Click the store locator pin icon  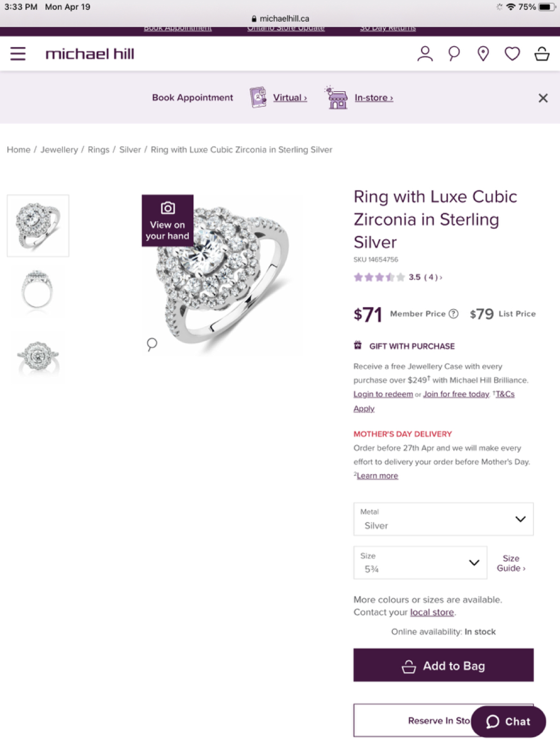click(x=483, y=53)
